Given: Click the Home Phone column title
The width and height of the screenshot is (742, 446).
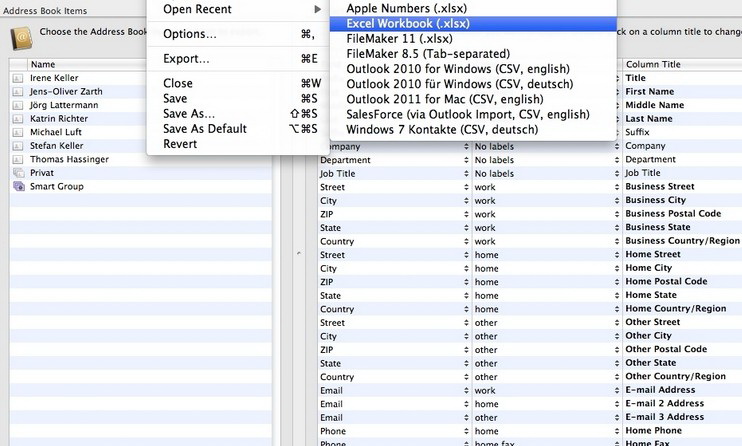Looking at the screenshot, I should coord(653,430).
